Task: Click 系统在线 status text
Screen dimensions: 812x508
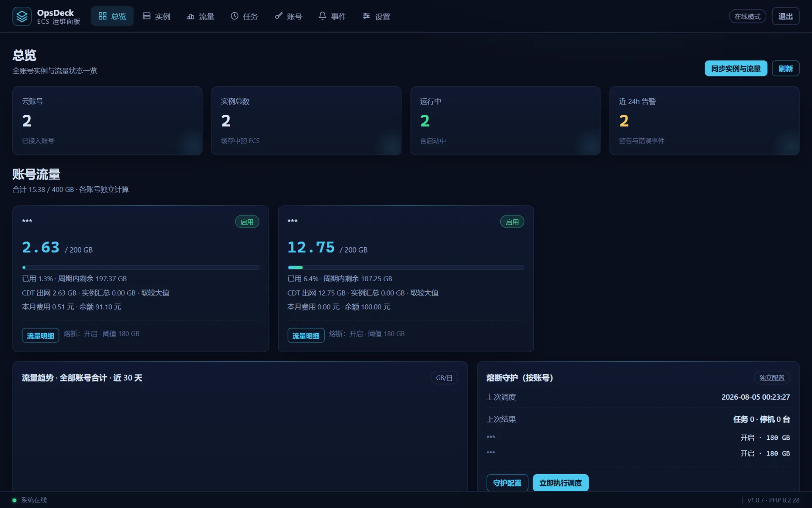Action: point(34,500)
